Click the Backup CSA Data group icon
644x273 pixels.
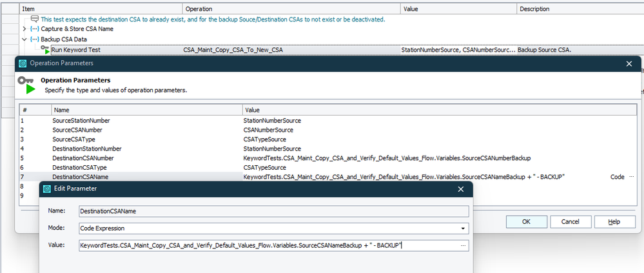34,39
